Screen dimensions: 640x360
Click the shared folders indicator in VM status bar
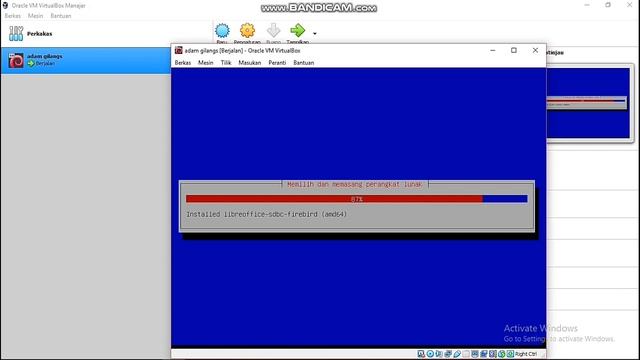(x=466, y=354)
